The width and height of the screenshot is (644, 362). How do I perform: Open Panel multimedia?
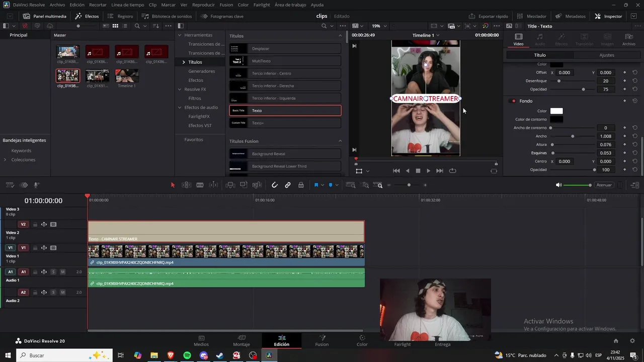45,16
